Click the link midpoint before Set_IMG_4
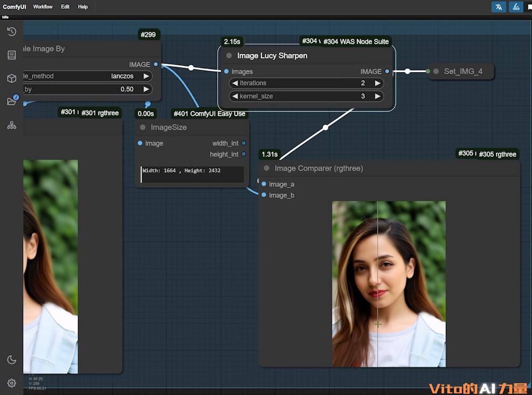 click(408, 71)
